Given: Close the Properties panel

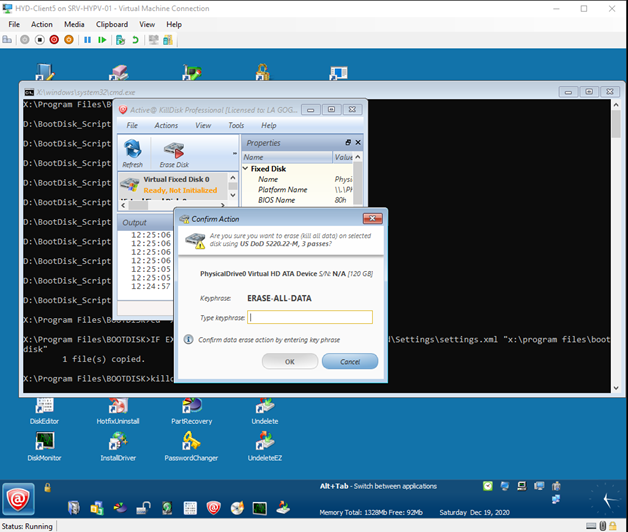Looking at the screenshot, I should click(358, 142).
